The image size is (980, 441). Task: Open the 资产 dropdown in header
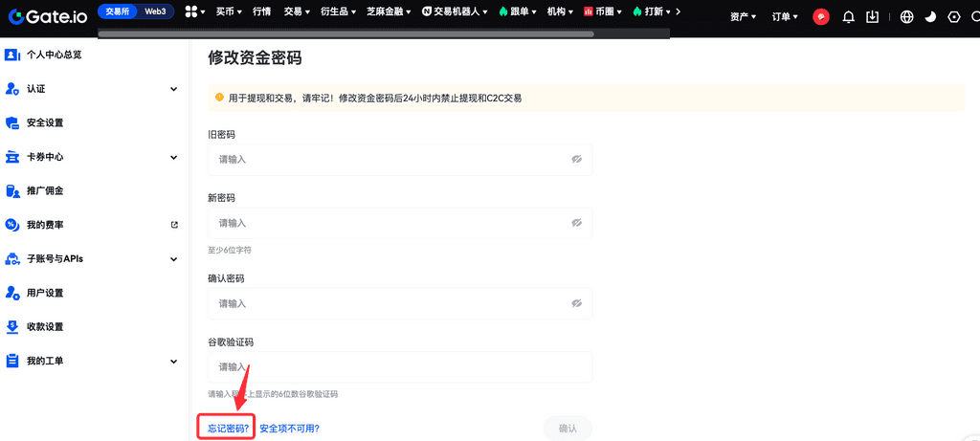743,16
